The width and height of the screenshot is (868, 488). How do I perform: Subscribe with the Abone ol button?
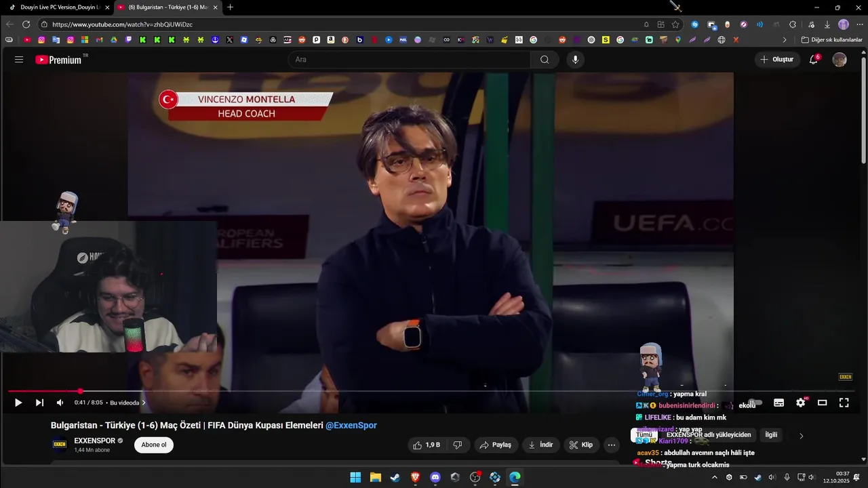click(x=154, y=445)
